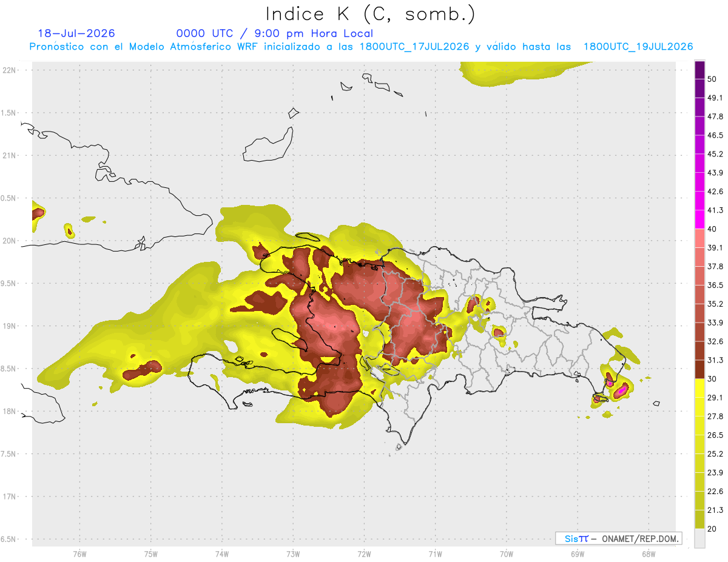Click the color scale value 37.8
728x562 pixels.
coord(715,267)
